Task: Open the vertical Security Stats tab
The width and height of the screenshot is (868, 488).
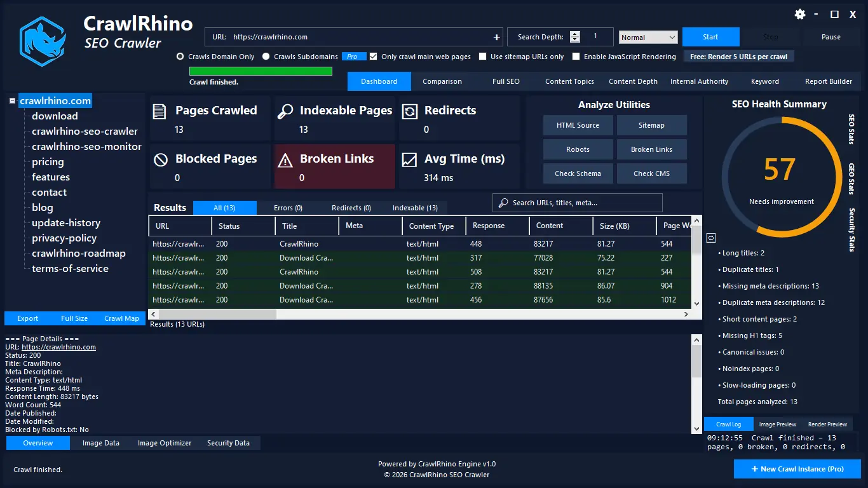Action: (852, 230)
